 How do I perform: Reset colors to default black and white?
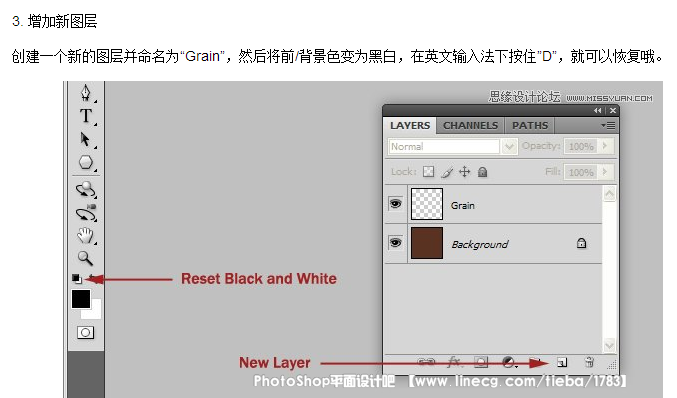[x=76, y=279]
